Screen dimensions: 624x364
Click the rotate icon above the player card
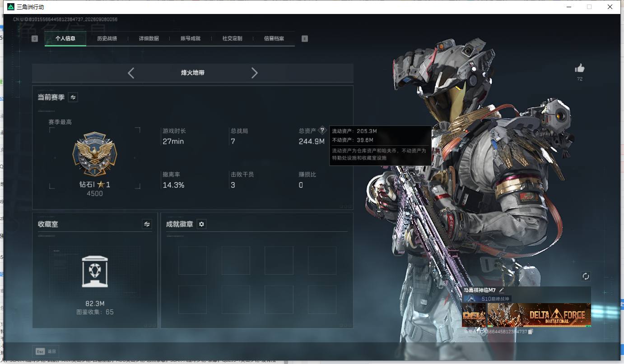point(586,276)
